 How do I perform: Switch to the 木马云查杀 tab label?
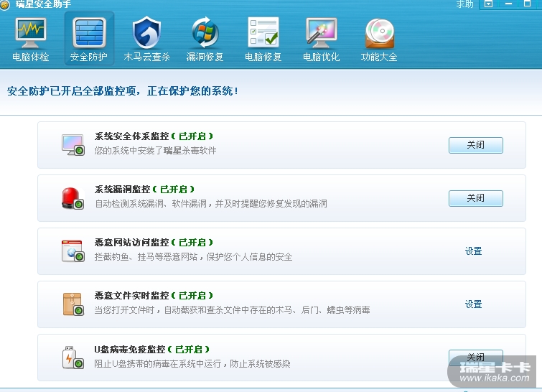[147, 57]
